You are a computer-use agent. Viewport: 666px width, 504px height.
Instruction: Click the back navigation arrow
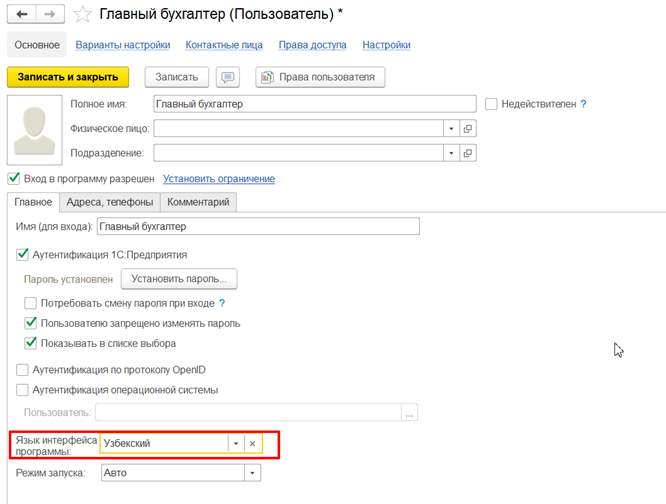pos(20,14)
